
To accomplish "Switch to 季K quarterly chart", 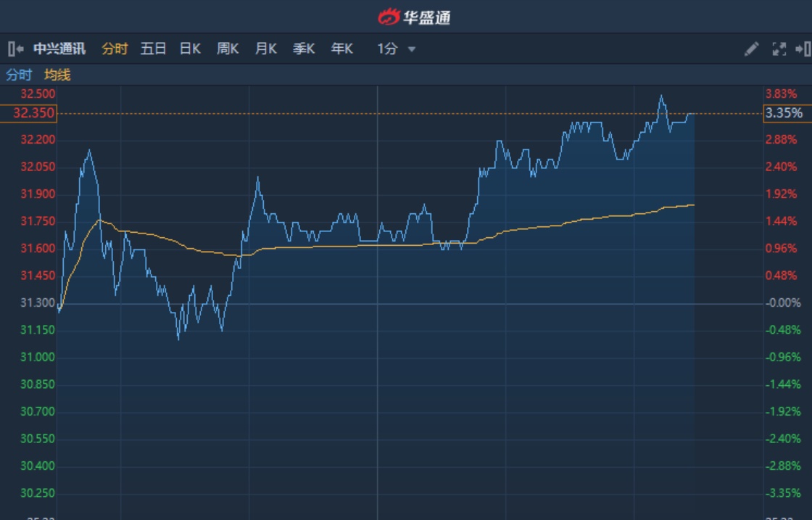I will (x=304, y=49).
